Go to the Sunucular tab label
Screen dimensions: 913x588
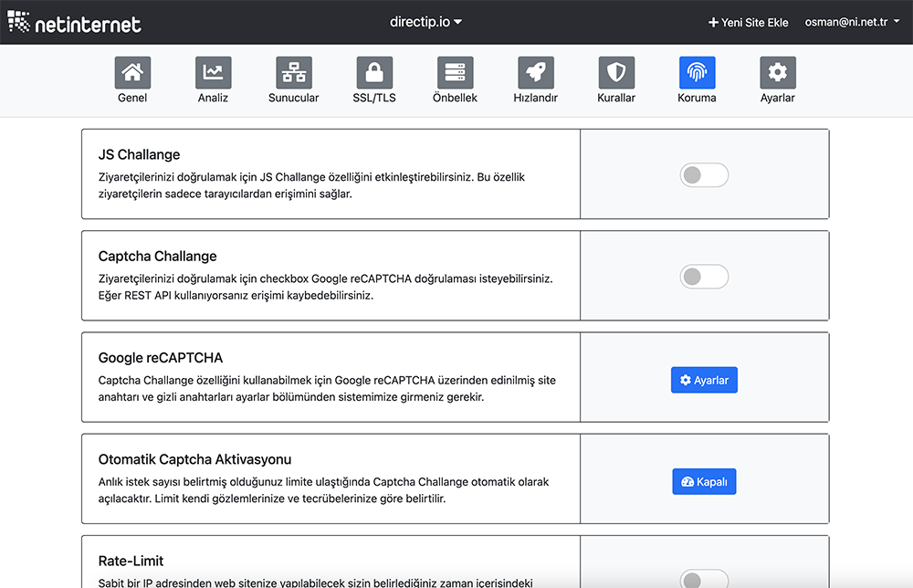point(294,98)
